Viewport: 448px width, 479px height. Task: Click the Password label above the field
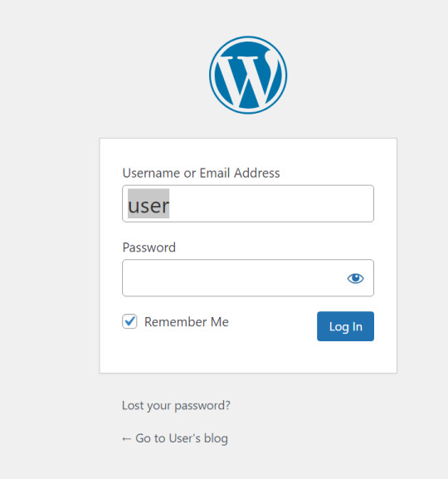(149, 247)
